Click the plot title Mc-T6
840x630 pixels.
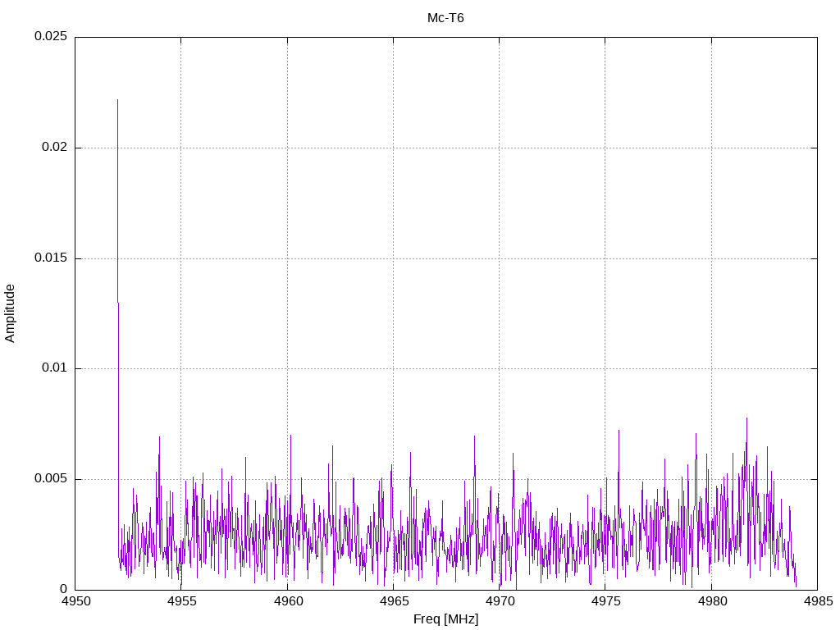pyautogui.click(x=445, y=17)
